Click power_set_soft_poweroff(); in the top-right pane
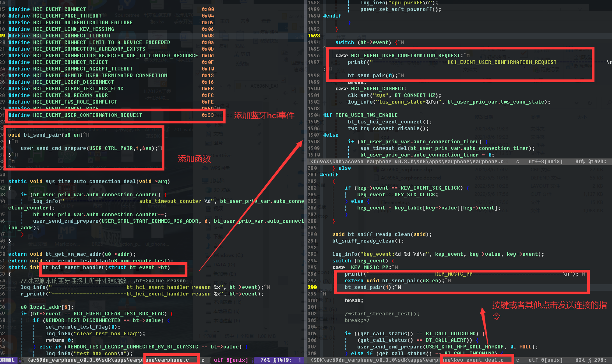This screenshot has height=364, width=612. [x=401, y=9]
